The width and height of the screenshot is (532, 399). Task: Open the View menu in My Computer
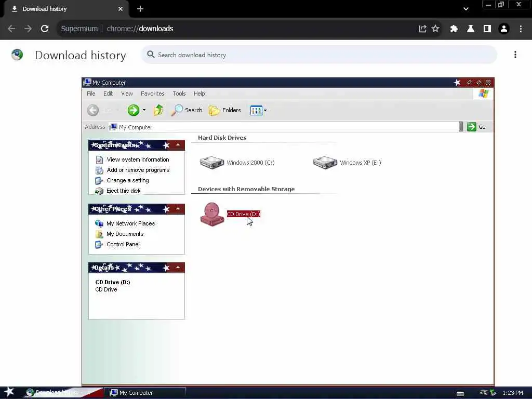pos(127,94)
